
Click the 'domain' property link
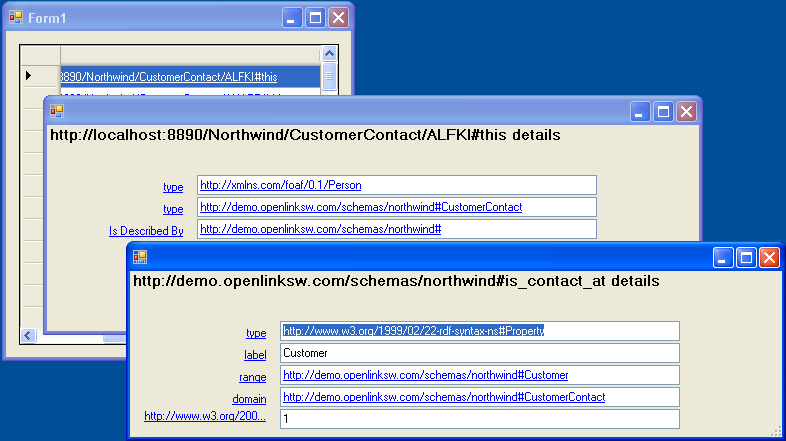249,398
